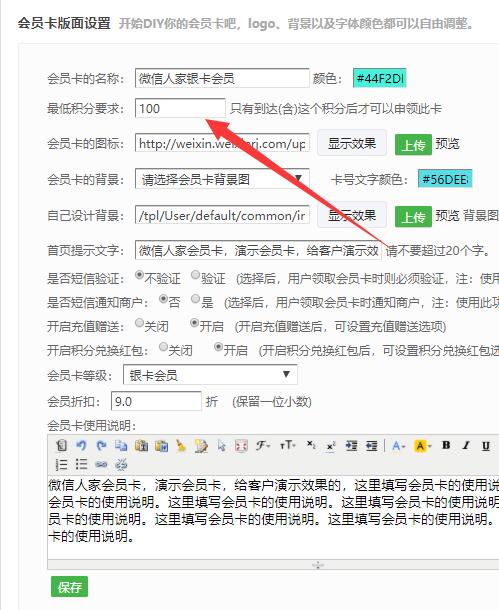Screen dimensions: 499x610
Task: Select 开启 for 开启积分兑换红包
Action: (219, 346)
